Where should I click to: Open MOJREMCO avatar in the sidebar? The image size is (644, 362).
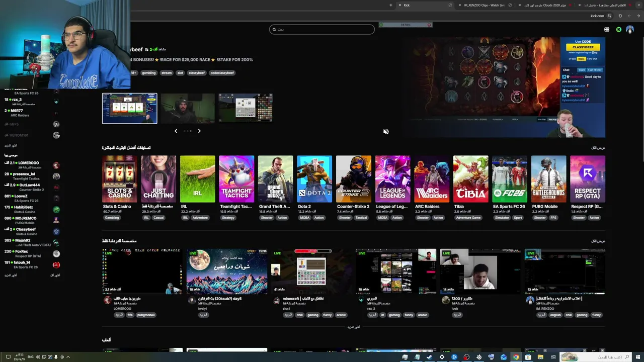tap(56, 221)
